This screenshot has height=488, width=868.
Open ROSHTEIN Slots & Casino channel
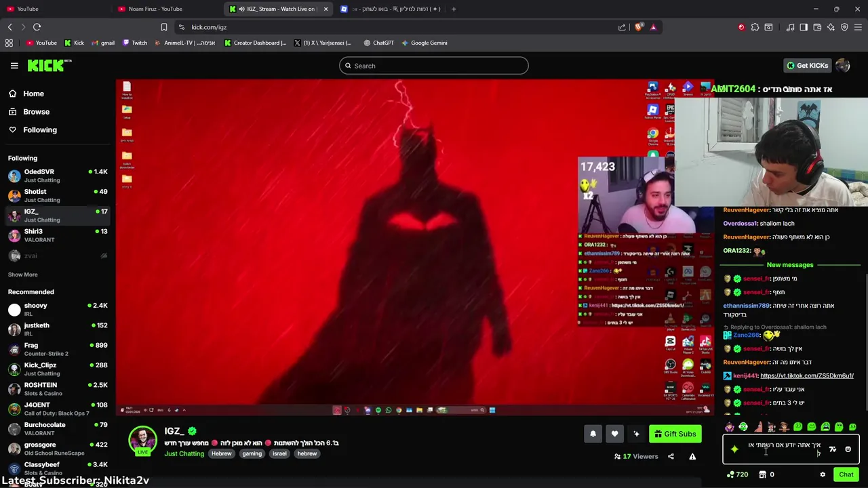pyautogui.click(x=58, y=388)
